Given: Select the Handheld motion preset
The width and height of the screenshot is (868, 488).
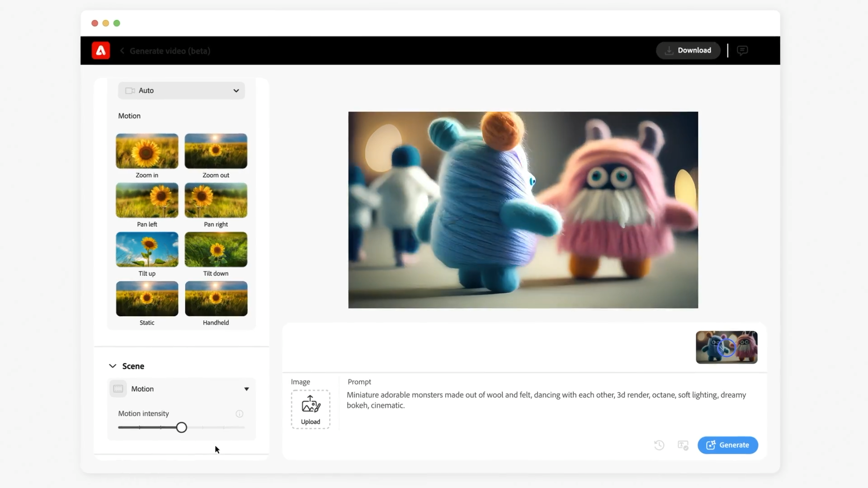Looking at the screenshot, I should pyautogui.click(x=216, y=299).
